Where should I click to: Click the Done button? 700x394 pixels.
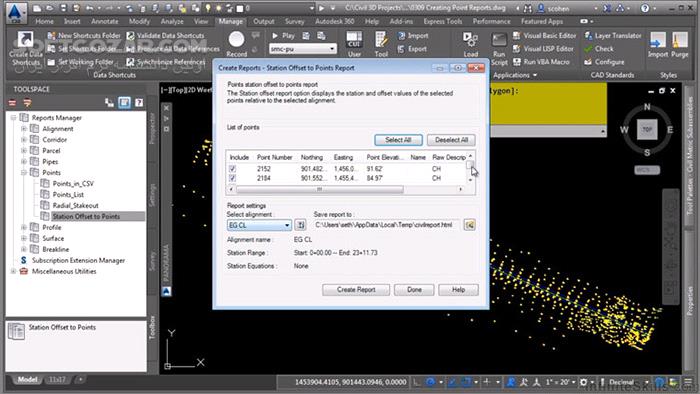tap(414, 290)
